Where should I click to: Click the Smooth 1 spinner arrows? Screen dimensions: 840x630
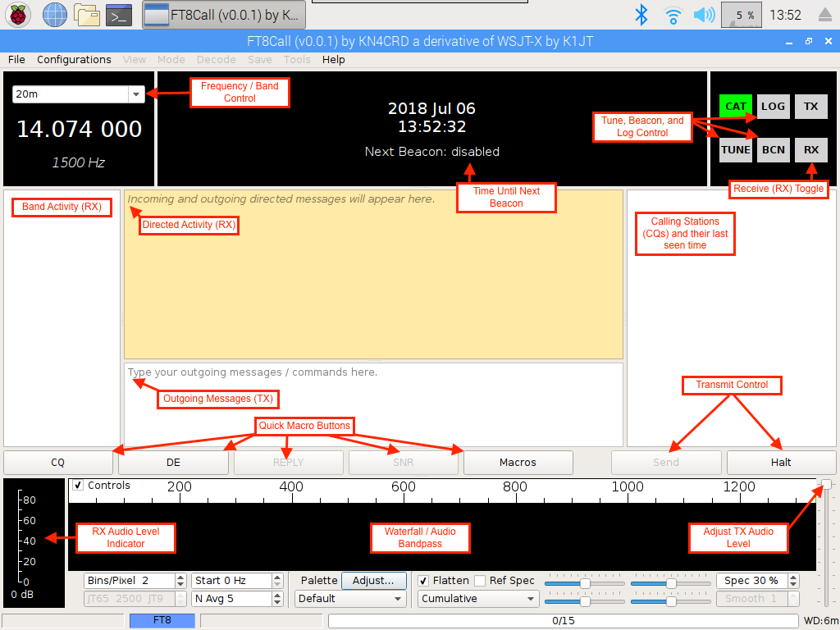tap(794, 598)
